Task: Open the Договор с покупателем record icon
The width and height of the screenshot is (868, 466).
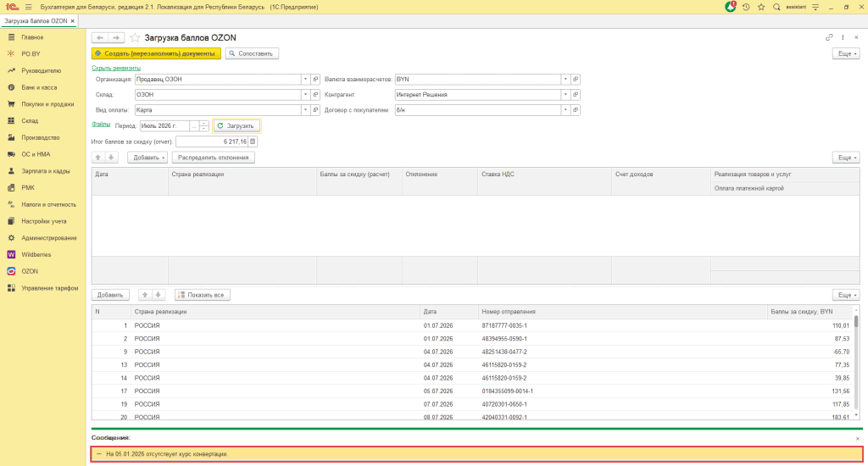Action: [576, 110]
